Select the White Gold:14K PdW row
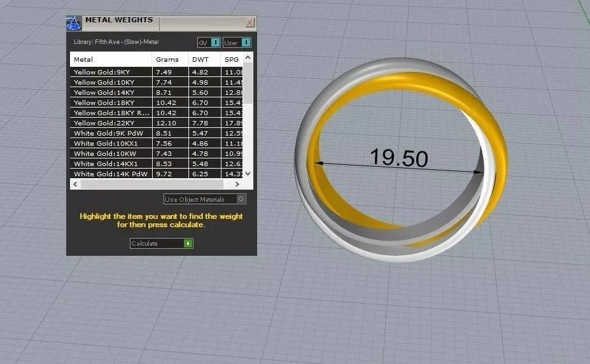The image size is (590, 364). click(x=156, y=173)
